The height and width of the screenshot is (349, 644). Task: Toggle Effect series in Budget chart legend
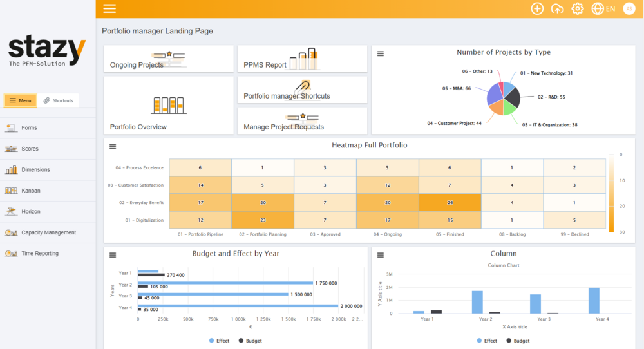tap(219, 341)
